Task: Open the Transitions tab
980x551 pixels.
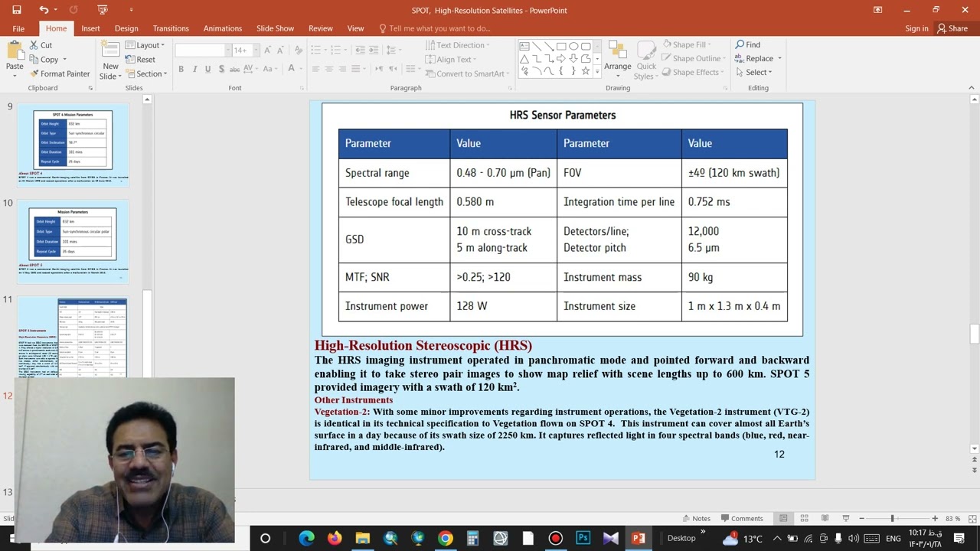Action: pos(171,28)
